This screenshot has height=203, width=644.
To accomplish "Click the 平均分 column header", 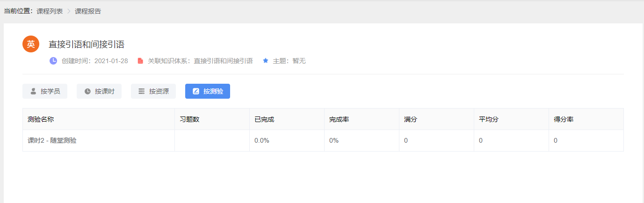I will 489,119.
